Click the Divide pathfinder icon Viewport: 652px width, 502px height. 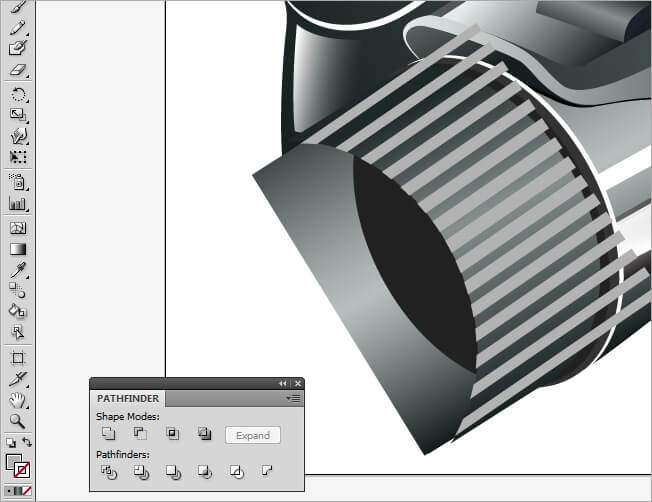108,471
